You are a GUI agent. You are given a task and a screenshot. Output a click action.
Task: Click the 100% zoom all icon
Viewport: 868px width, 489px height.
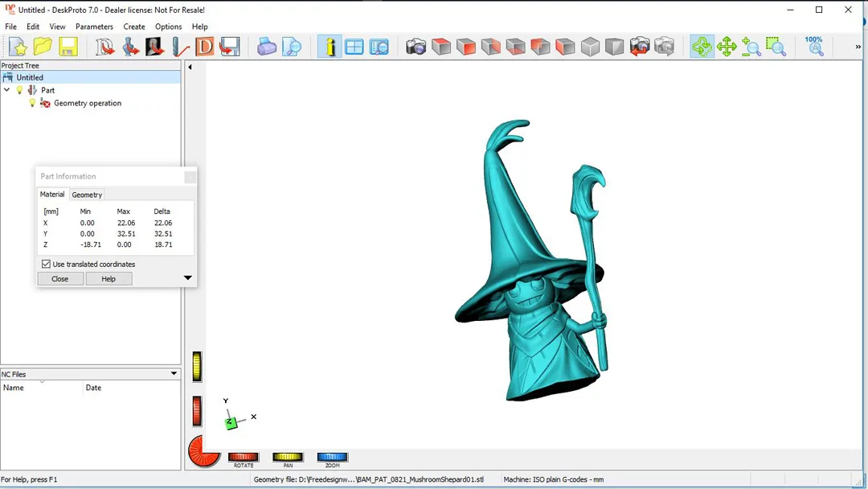(x=814, y=47)
